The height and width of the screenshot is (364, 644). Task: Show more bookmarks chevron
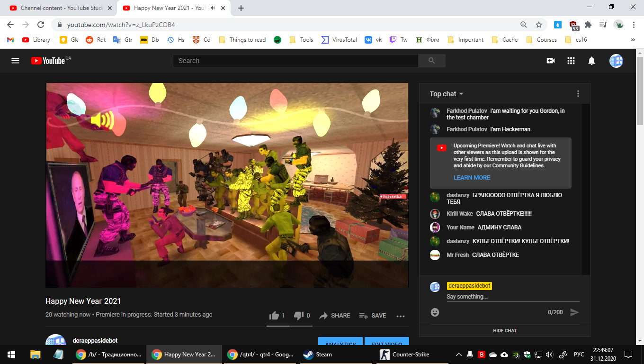pos(633,40)
